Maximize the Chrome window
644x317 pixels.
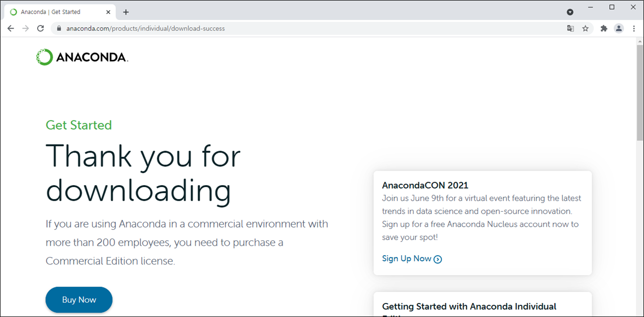[x=612, y=7]
